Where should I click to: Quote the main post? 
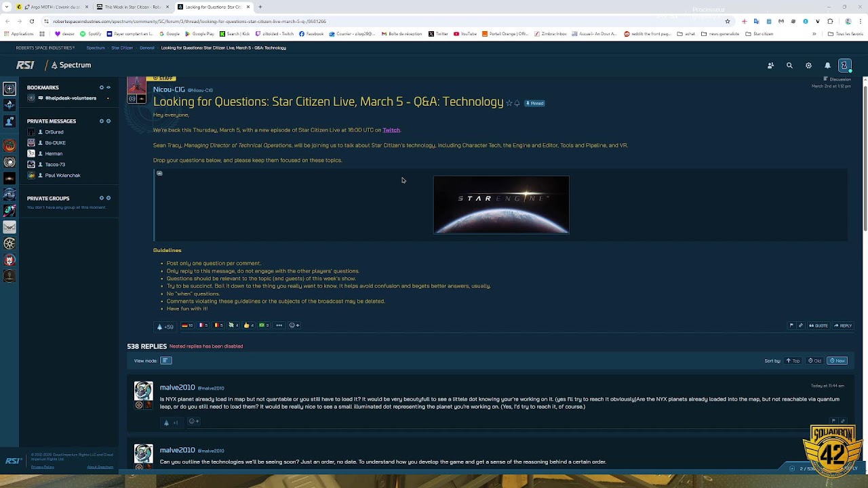tap(818, 325)
